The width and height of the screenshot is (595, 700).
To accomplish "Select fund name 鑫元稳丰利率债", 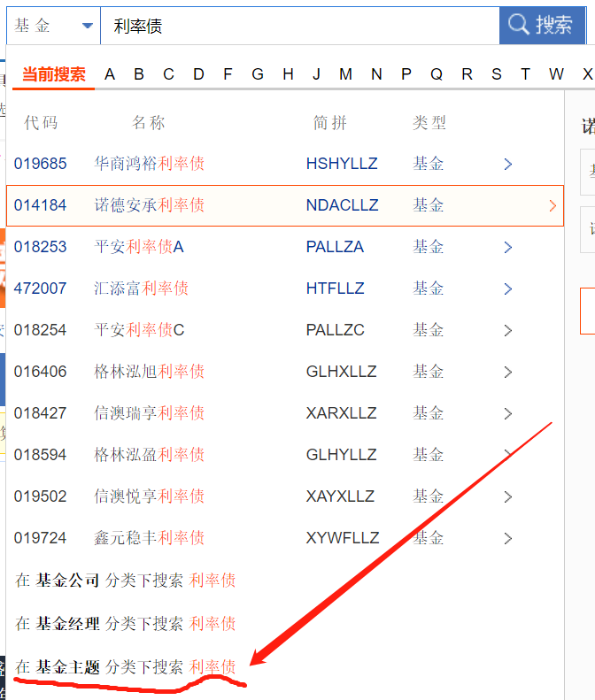I will 150,537.
